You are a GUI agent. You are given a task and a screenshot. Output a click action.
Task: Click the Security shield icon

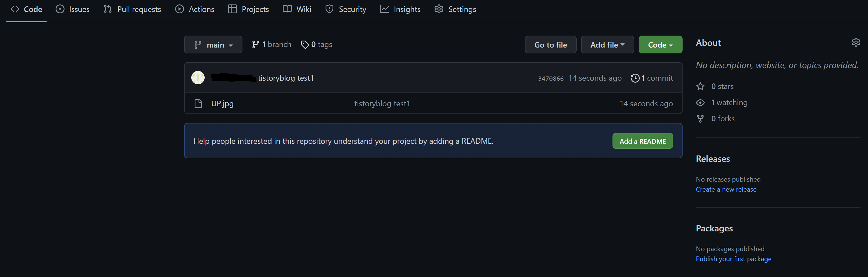tap(329, 9)
